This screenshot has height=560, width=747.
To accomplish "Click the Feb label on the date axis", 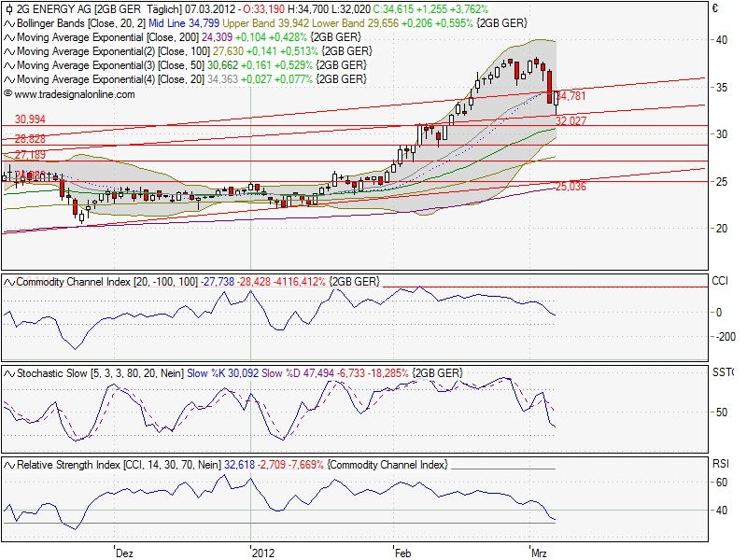I will pyautogui.click(x=403, y=553).
